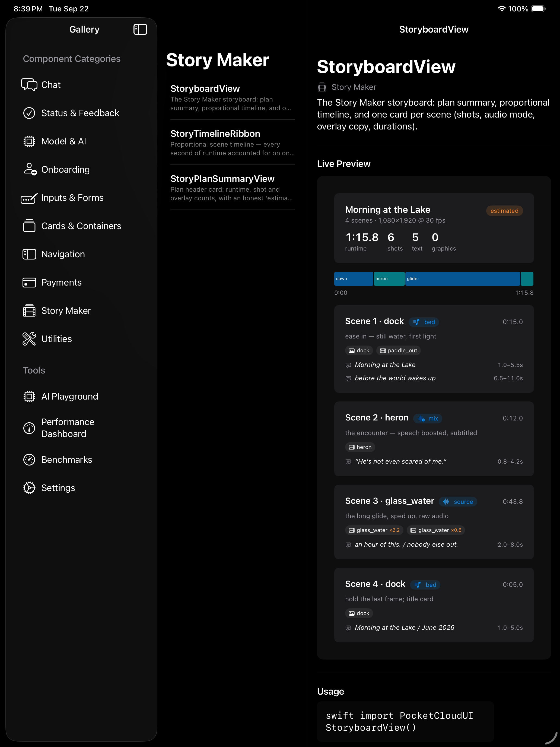Click the source audio badge on Scene 3

(x=458, y=502)
